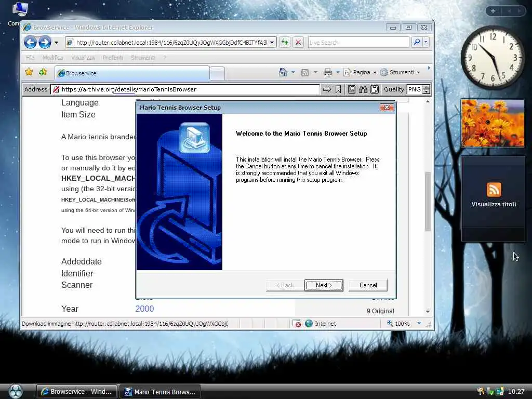Click the search magnifier button
Viewport: 532px width, 399px height.
[416, 43]
